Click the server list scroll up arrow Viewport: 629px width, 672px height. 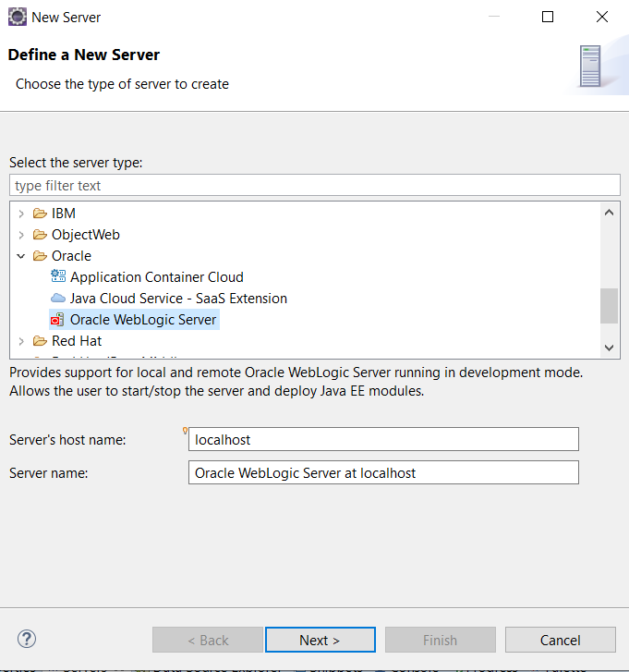(x=609, y=213)
